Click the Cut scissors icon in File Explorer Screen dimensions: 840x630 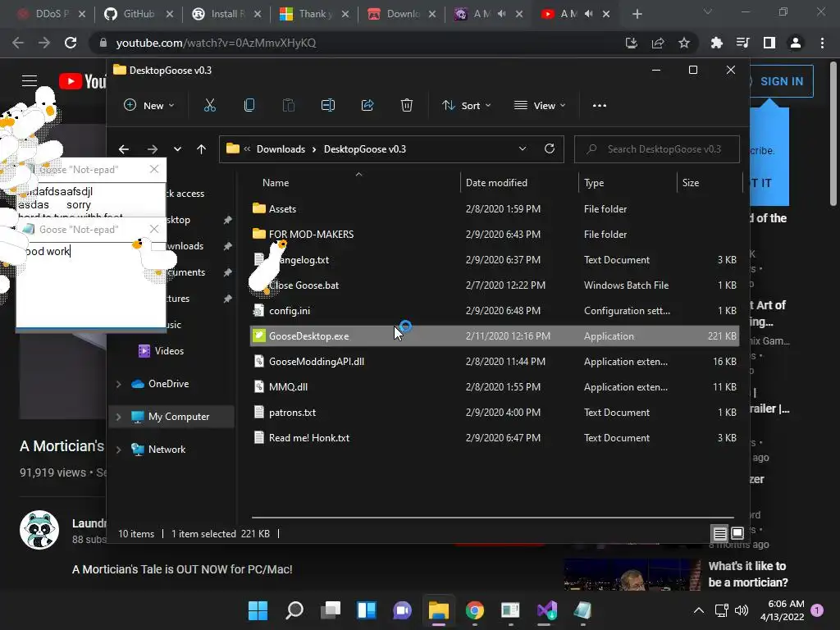point(209,106)
